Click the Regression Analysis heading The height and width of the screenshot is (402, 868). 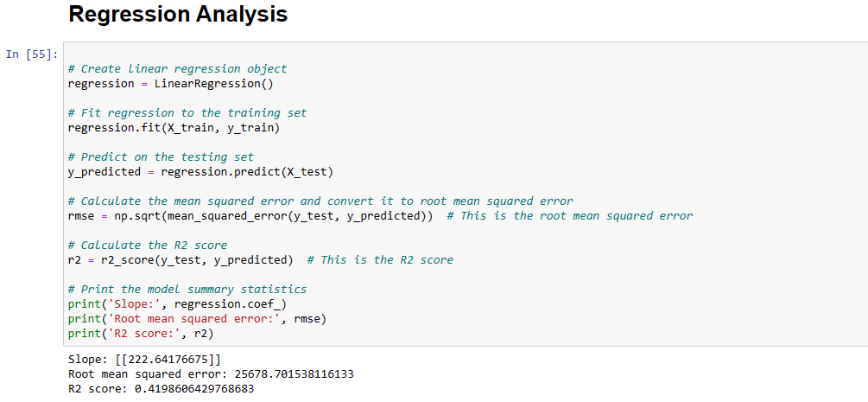pos(177,15)
